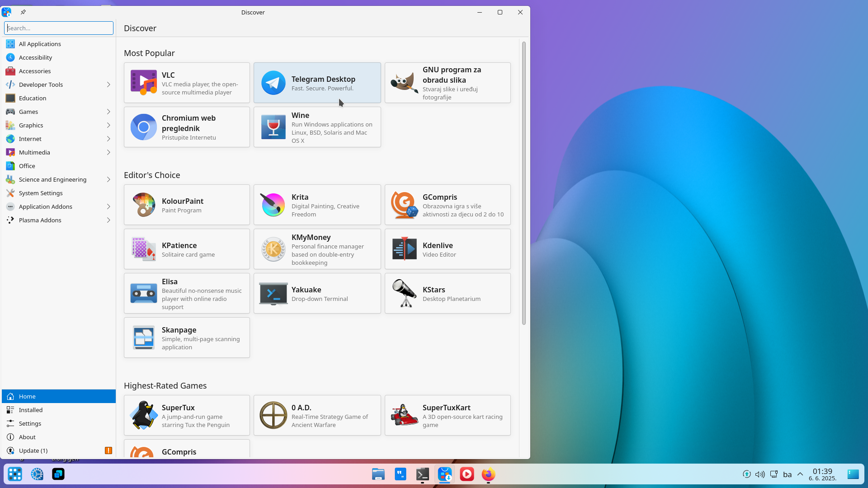Click the Search input field
The width and height of the screenshot is (868, 488).
click(x=59, y=28)
